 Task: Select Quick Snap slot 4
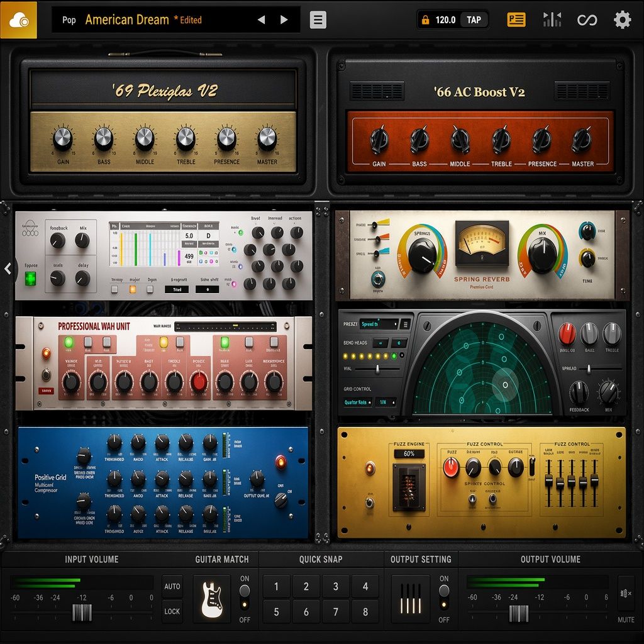(x=365, y=587)
